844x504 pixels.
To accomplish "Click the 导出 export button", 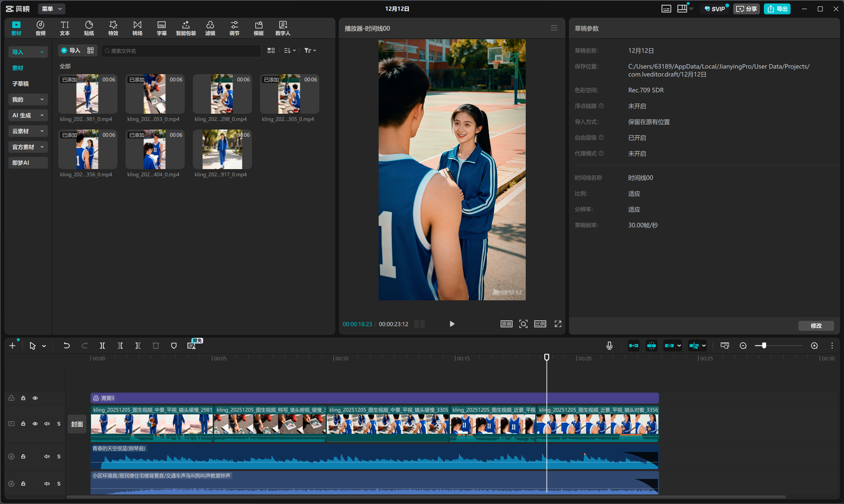I will (777, 9).
